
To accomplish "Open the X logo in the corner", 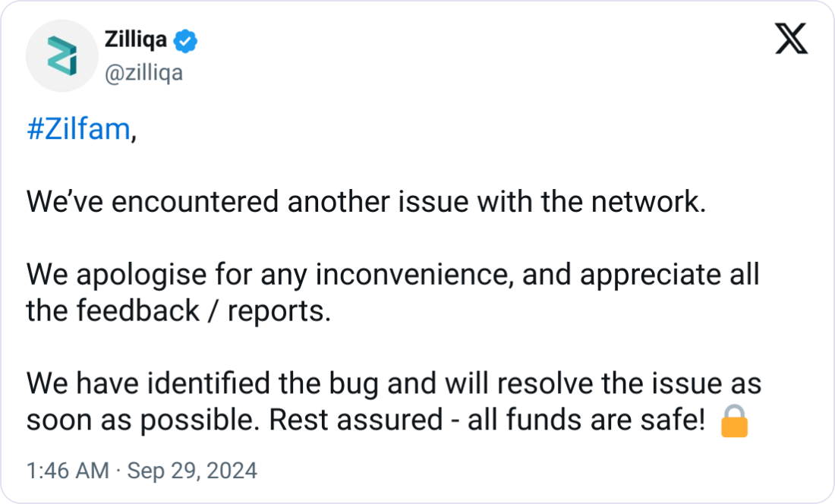I will tap(791, 38).
